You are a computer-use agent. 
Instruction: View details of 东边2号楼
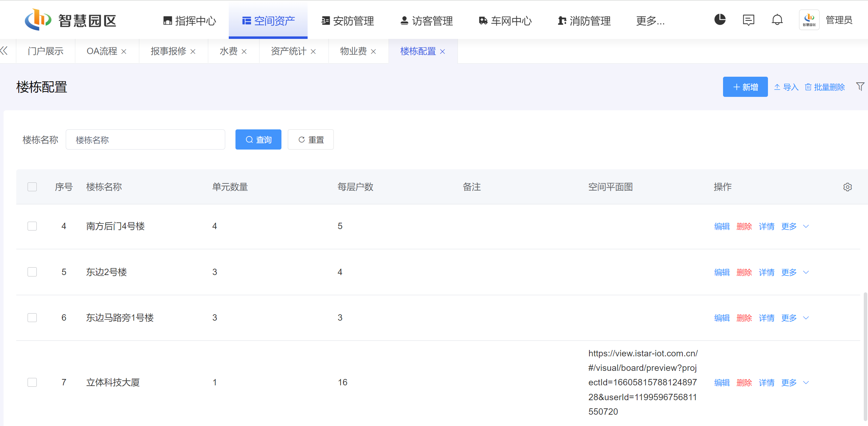767,272
